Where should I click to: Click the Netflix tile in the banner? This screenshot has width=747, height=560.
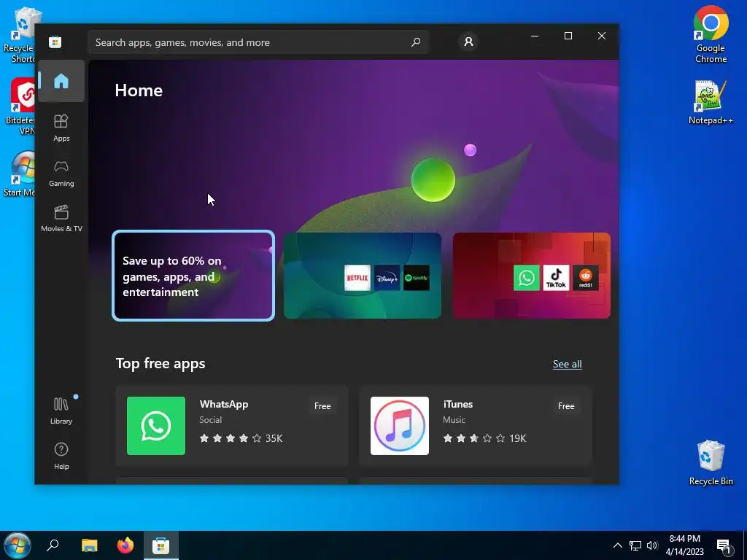[357, 278]
